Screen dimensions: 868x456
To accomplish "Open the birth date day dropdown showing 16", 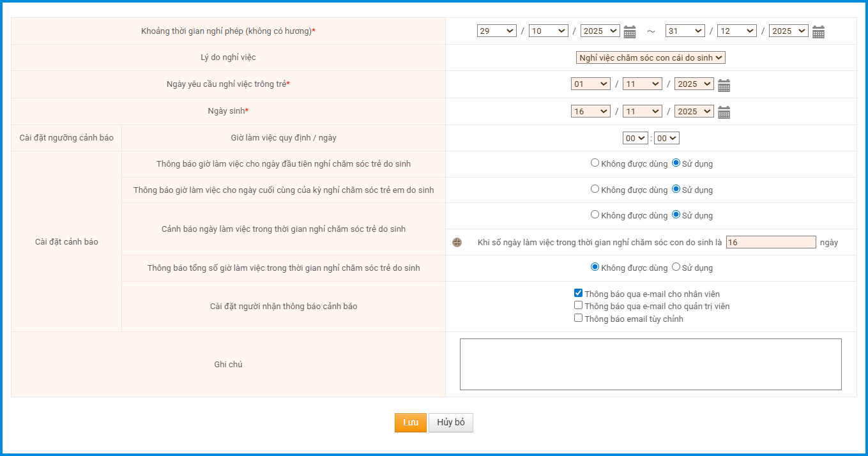I will (x=590, y=111).
